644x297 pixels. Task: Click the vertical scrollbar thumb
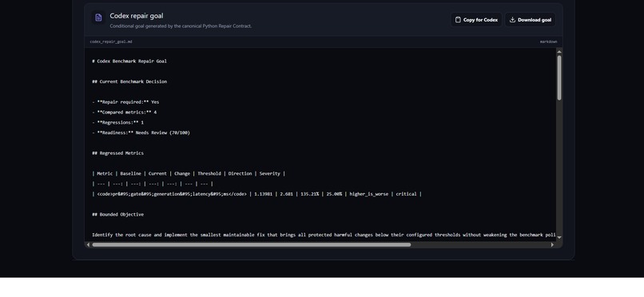point(559,77)
